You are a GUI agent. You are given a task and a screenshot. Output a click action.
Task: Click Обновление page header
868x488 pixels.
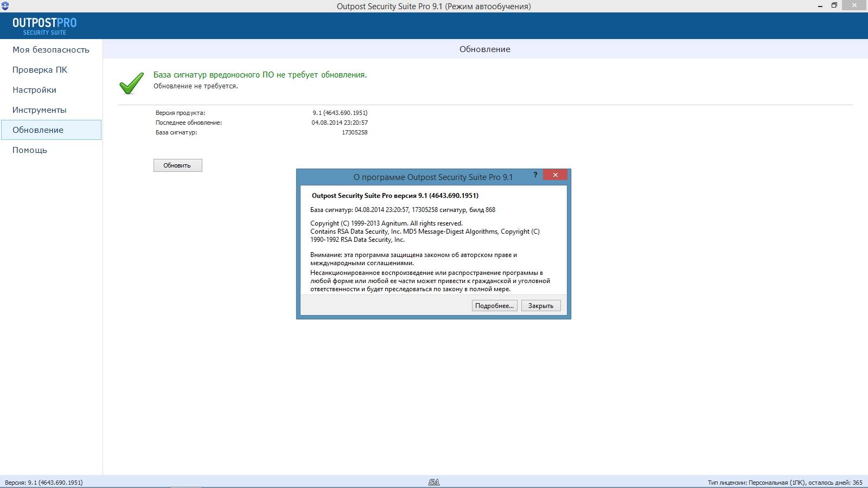(x=485, y=49)
